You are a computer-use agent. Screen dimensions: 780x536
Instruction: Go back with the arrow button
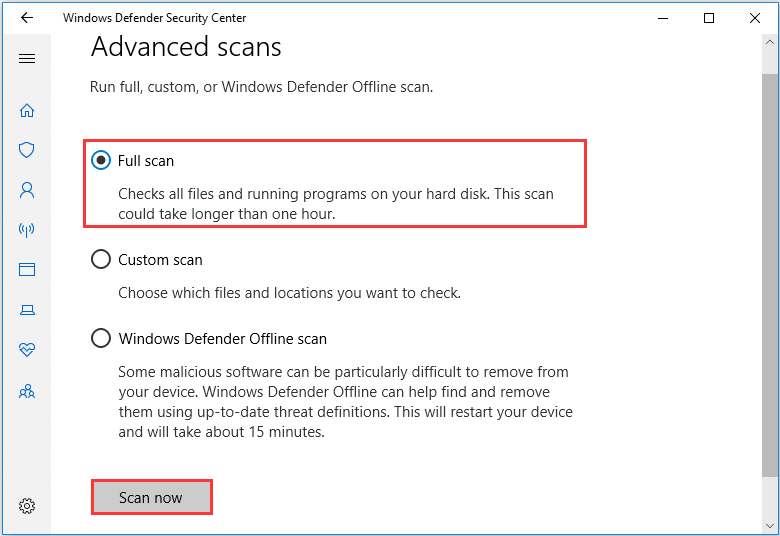click(27, 18)
